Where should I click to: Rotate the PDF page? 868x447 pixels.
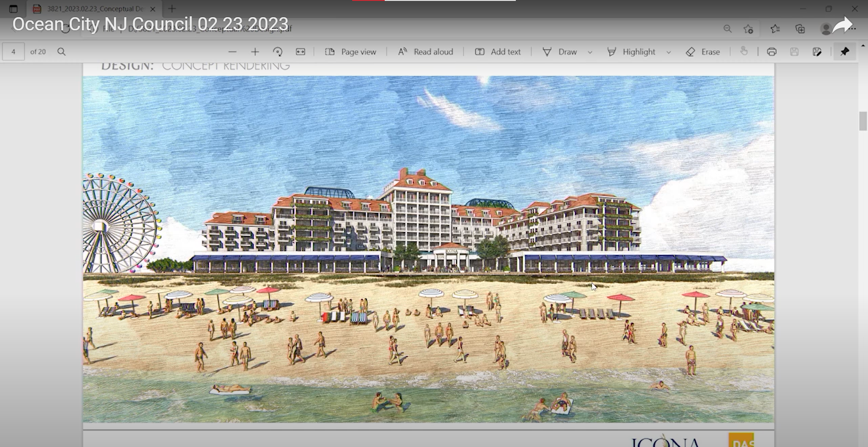click(x=278, y=52)
